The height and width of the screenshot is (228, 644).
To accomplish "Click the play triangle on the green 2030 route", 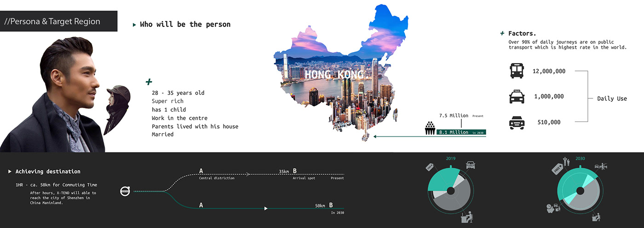I will click(265, 209).
